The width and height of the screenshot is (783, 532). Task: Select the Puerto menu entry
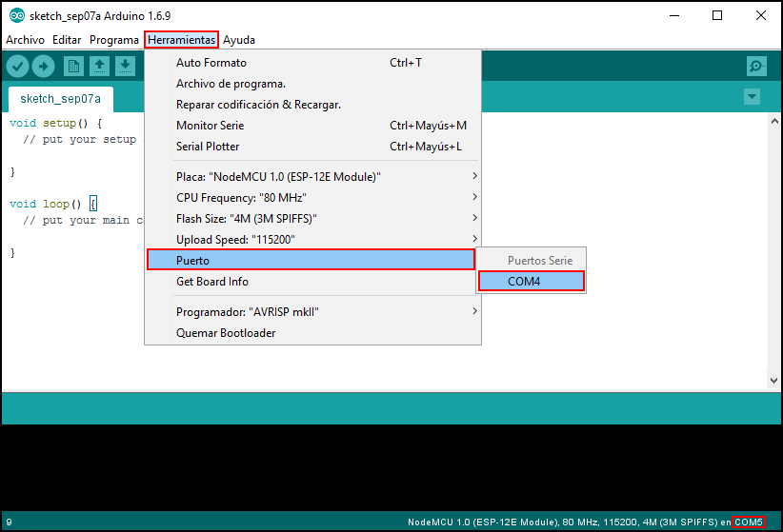311,260
